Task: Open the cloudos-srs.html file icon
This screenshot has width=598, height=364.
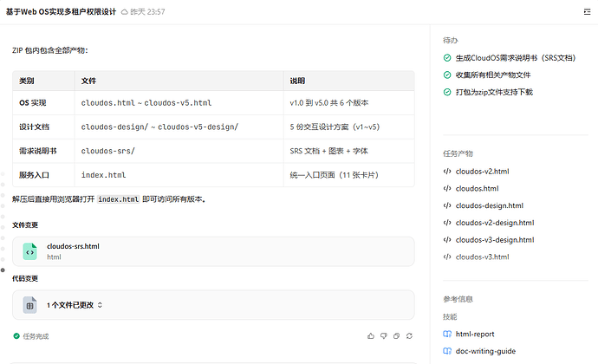Action: coord(29,251)
